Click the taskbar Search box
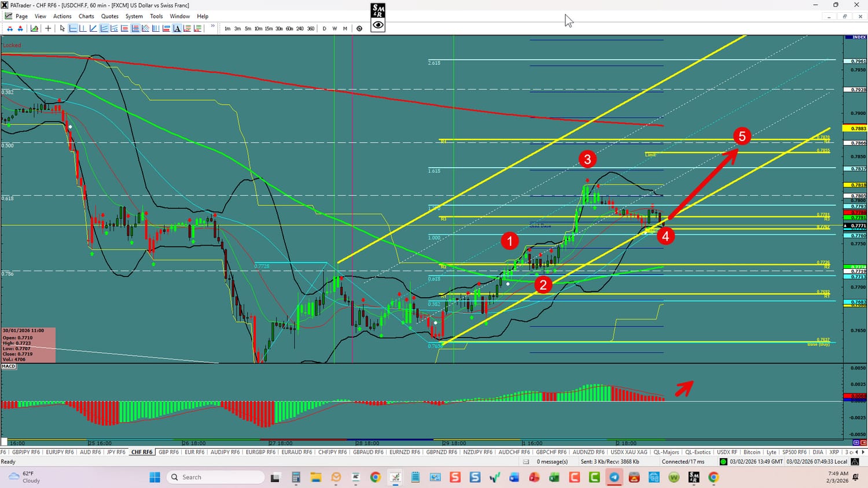Image resolution: width=868 pixels, height=488 pixels. (215, 477)
